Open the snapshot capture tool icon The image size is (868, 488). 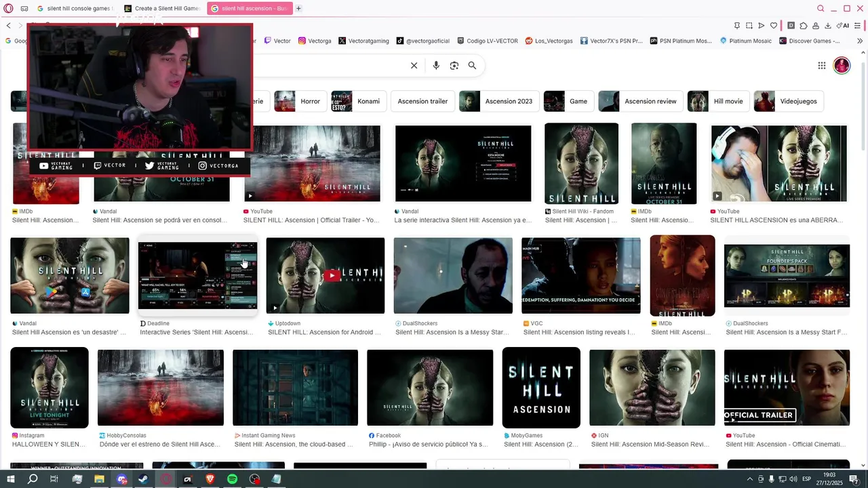tap(749, 26)
